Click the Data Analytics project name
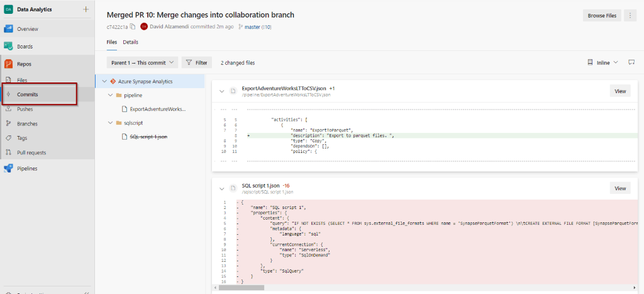 pyautogui.click(x=35, y=9)
